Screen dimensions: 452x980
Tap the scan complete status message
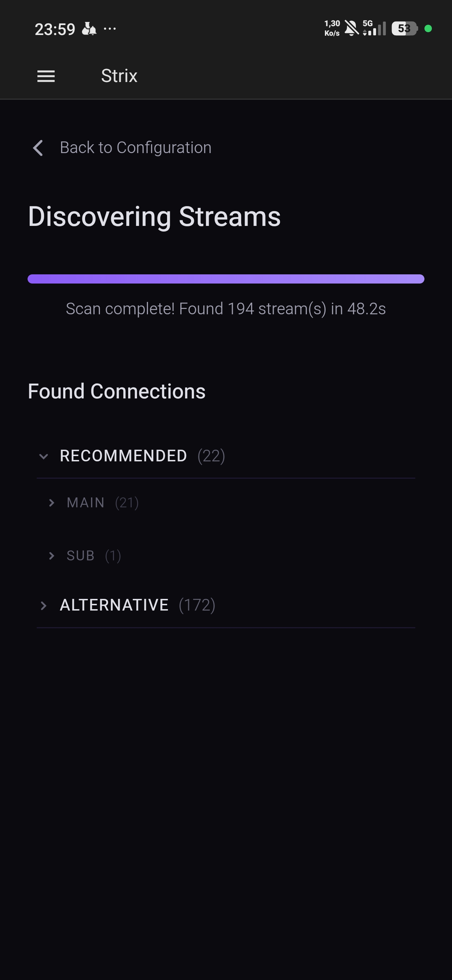[226, 309]
